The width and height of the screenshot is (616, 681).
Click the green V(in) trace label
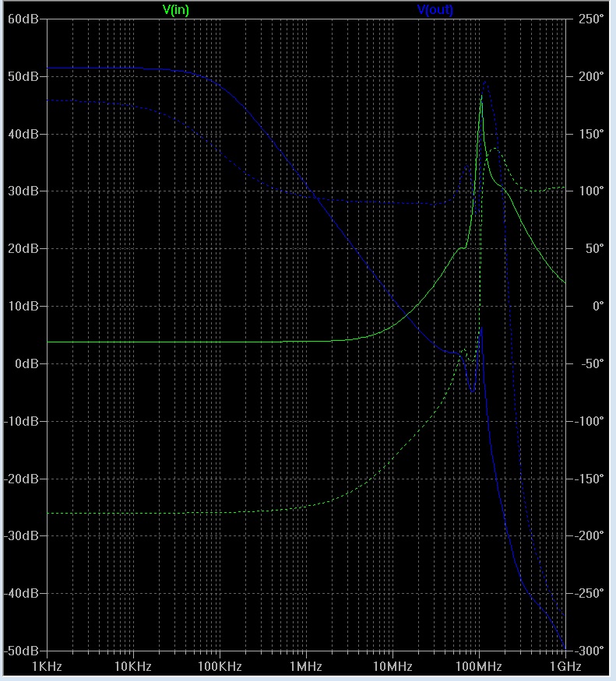pyautogui.click(x=176, y=10)
